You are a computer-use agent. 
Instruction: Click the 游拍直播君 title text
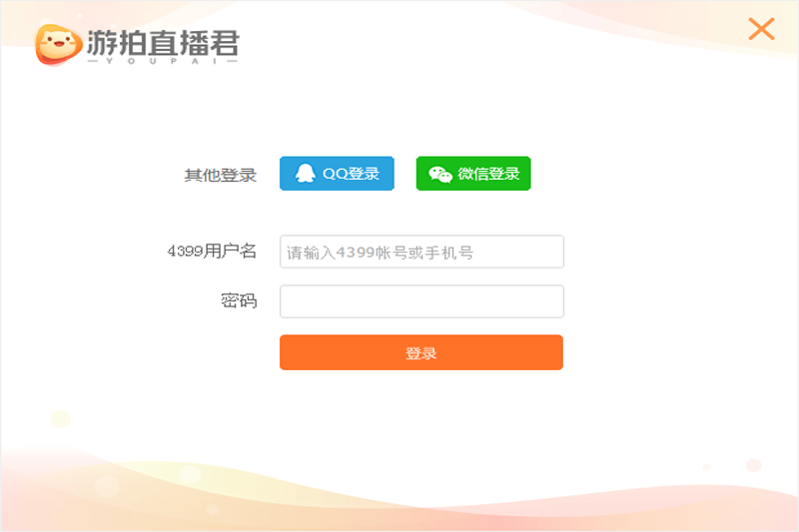click(163, 43)
